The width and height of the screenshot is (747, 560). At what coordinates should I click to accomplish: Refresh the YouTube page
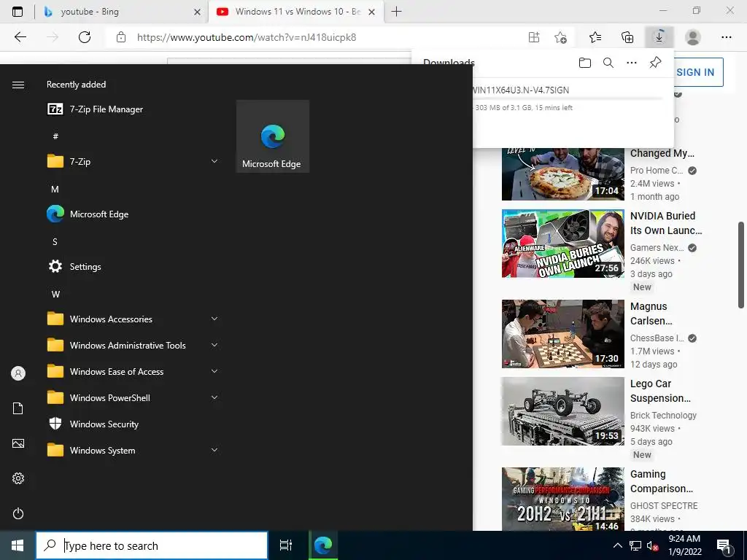(x=85, y=37)
